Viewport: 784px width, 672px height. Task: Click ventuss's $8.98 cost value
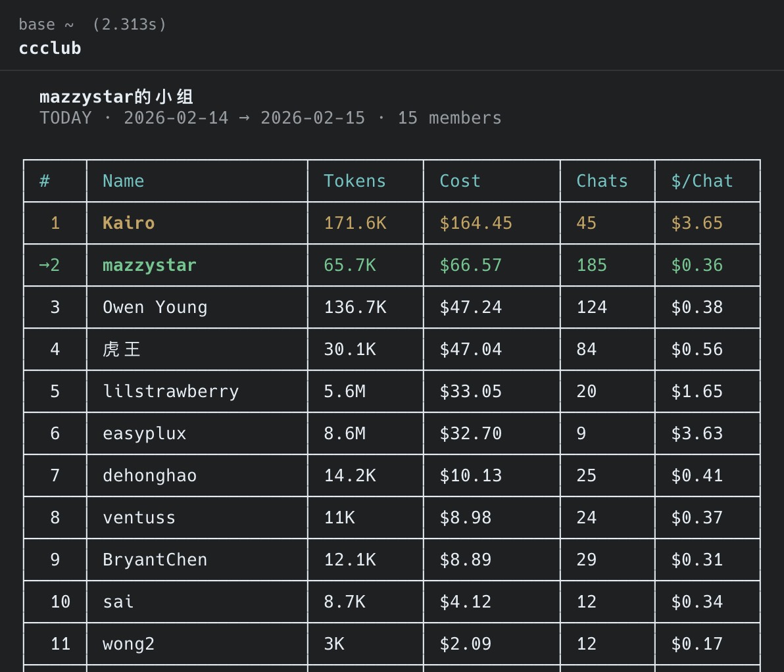click(465, 517)
